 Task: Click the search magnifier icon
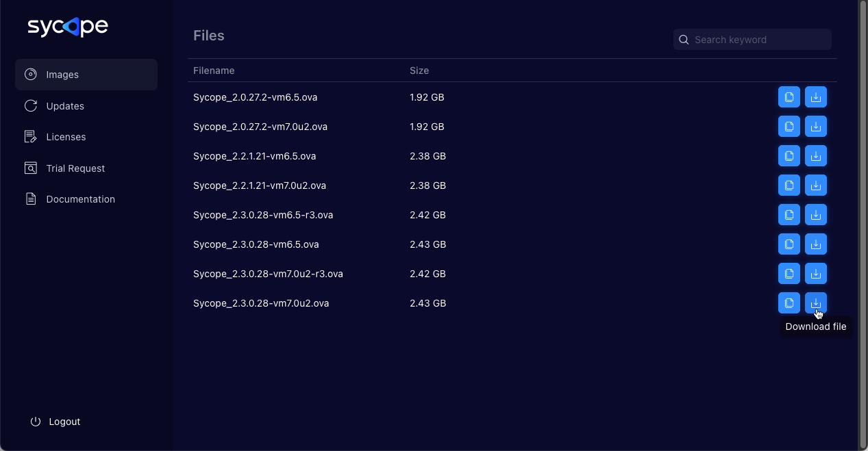click(x=684, y=40)
